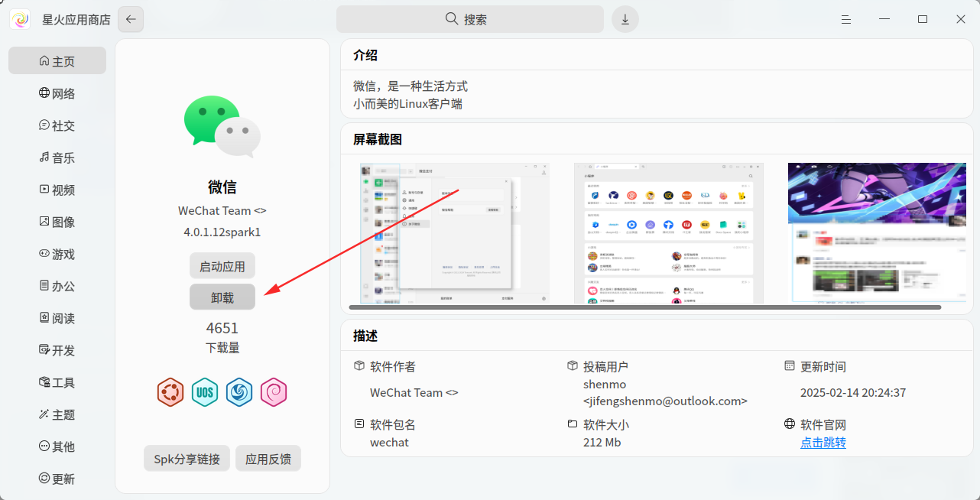Image resolution: width=980 pixels, height=500 pixels.
Task: Click the official website globe icon
Action: 790,424
